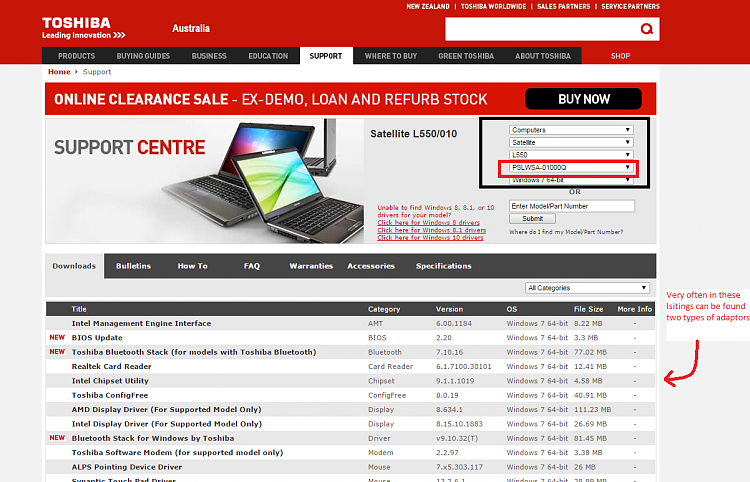Switch to the Bulletins tab

tap(133, 266)
